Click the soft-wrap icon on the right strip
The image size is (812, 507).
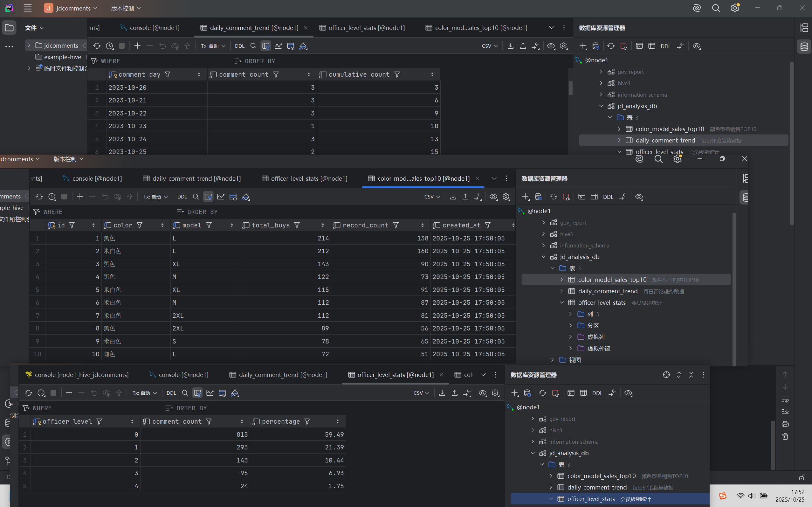(x=785, y=399)
